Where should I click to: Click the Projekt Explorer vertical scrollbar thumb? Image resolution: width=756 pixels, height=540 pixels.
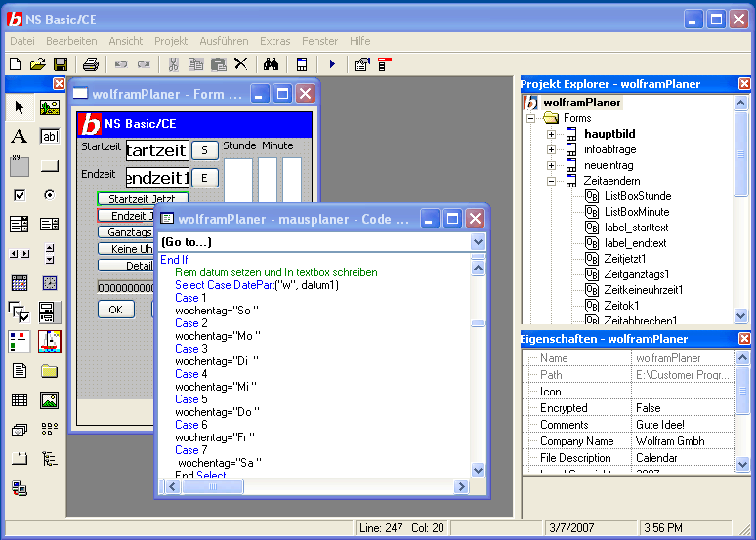(x=741, y=154)
